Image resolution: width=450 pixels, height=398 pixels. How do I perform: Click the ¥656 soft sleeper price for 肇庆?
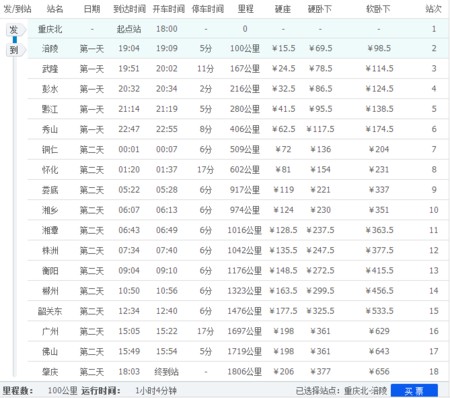click(x=379, y=372)
